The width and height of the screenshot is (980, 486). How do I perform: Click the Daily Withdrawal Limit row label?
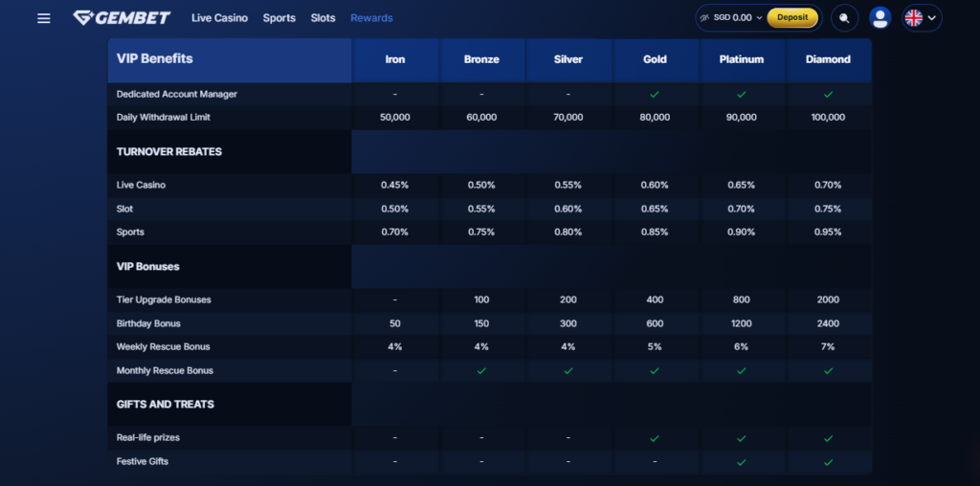tap(163, 118)
